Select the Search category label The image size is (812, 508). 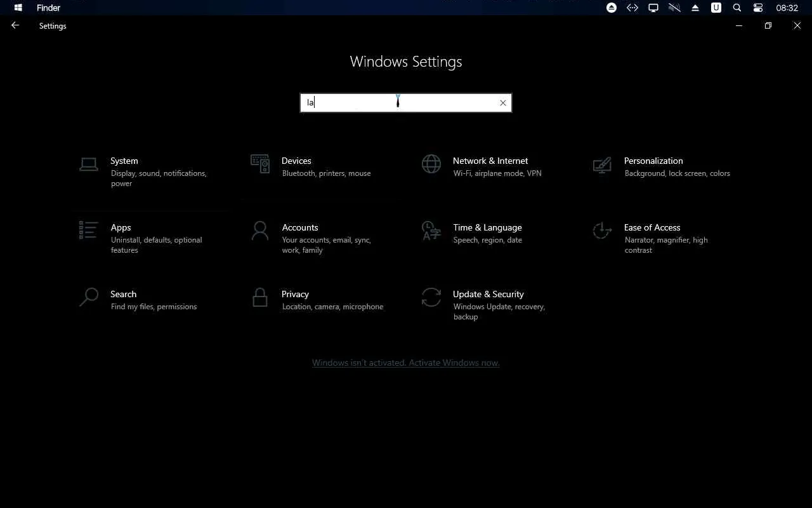(123, 294)
